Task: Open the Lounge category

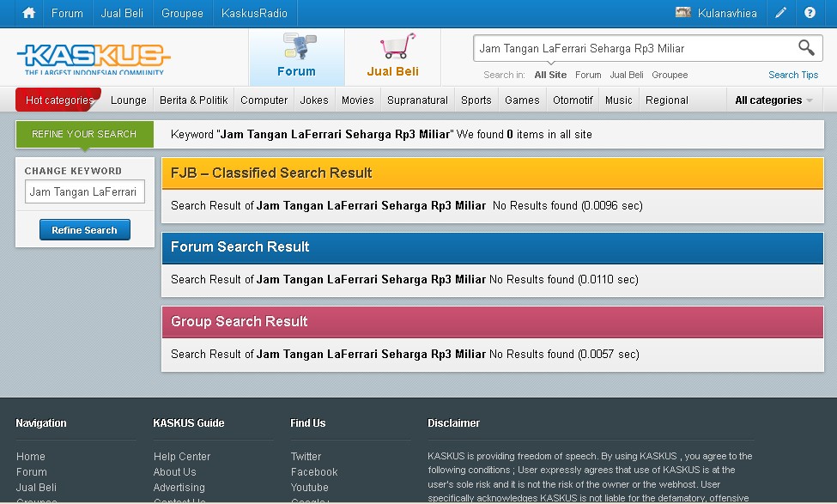Action: click(129, 100)
